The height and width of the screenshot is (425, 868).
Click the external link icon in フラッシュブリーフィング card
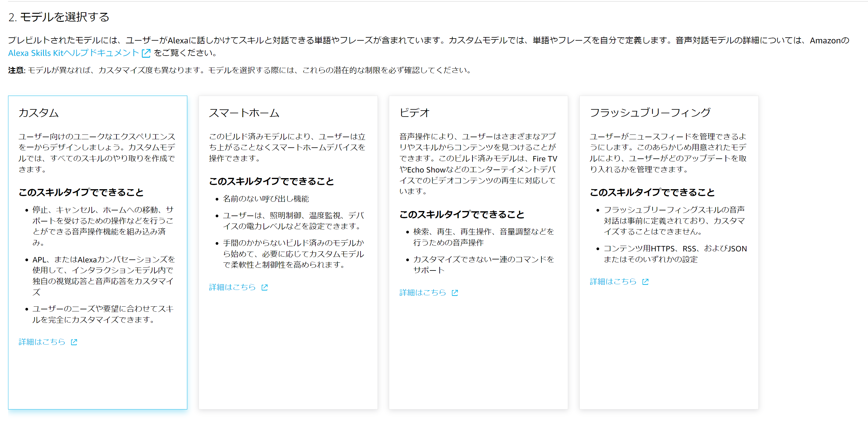(x=645, y=282)
